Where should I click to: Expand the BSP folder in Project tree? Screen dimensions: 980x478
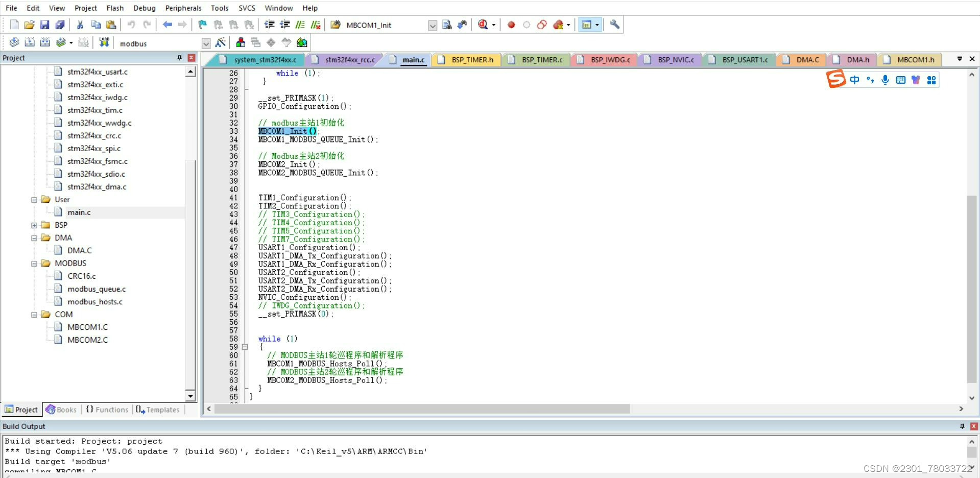point(34,225)
